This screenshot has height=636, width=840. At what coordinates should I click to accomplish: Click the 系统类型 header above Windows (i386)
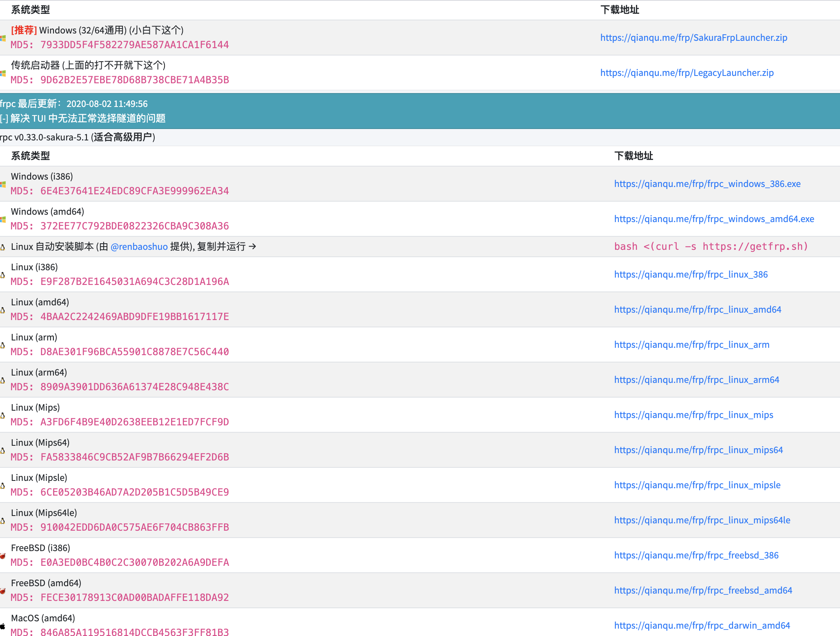[x=30, y=156]
